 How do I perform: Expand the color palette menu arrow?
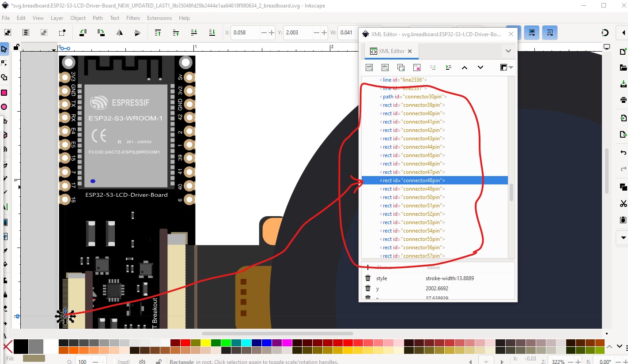tap(620, 346)
